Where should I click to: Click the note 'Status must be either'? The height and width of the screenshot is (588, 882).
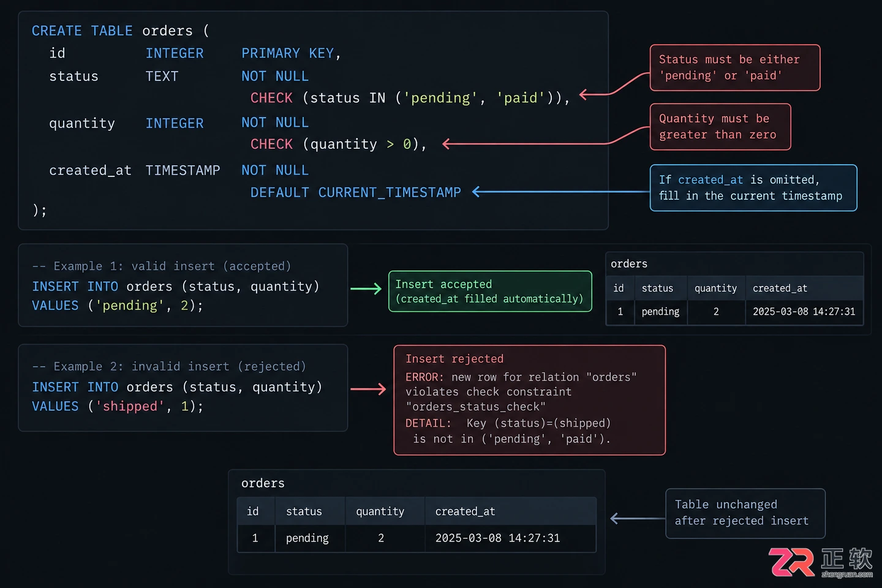(x=735, y=67)
